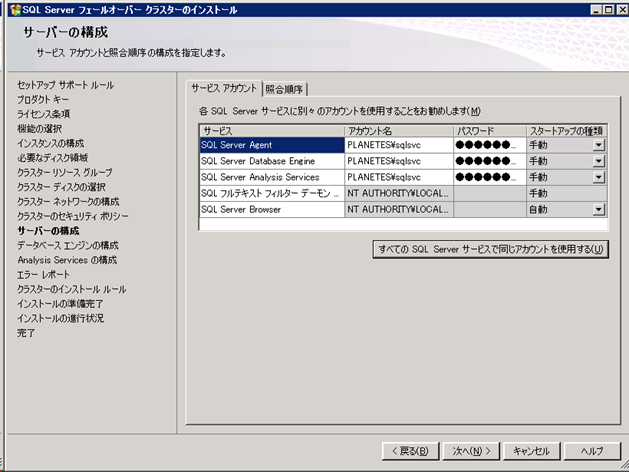Click クラスター ディスクの選択 step in sidebar
The height and width of the screenshot is (472, 629).
61,187
